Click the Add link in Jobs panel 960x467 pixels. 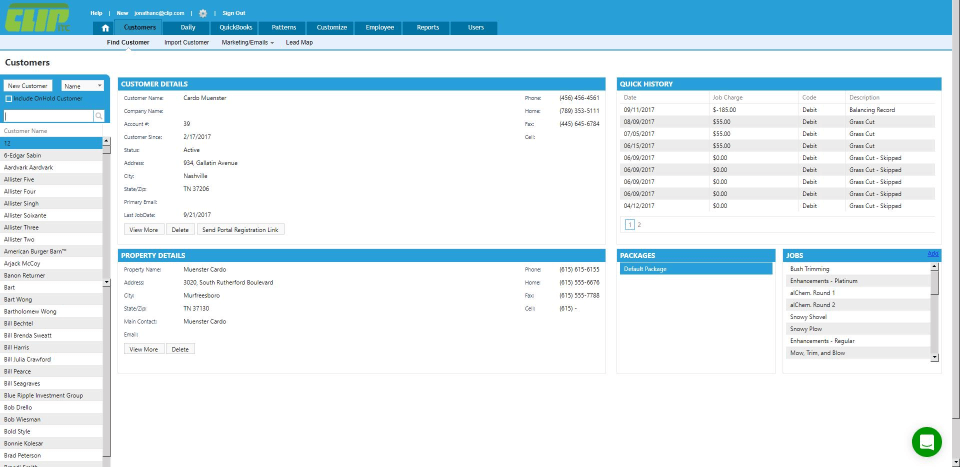[x=933, y=254]
